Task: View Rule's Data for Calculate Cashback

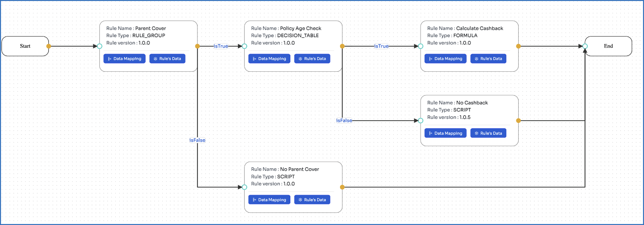Action: pos(488,59)
